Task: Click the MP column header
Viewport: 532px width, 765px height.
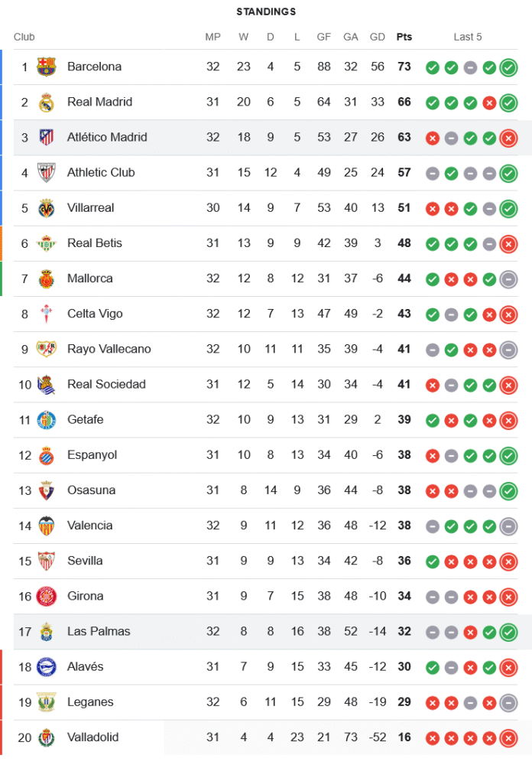Action: pyautogui.click(x=212, y=37)
